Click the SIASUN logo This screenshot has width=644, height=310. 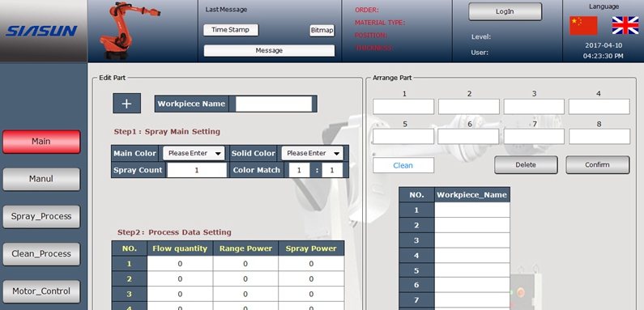pyautogui.click(x=41, y=31)
